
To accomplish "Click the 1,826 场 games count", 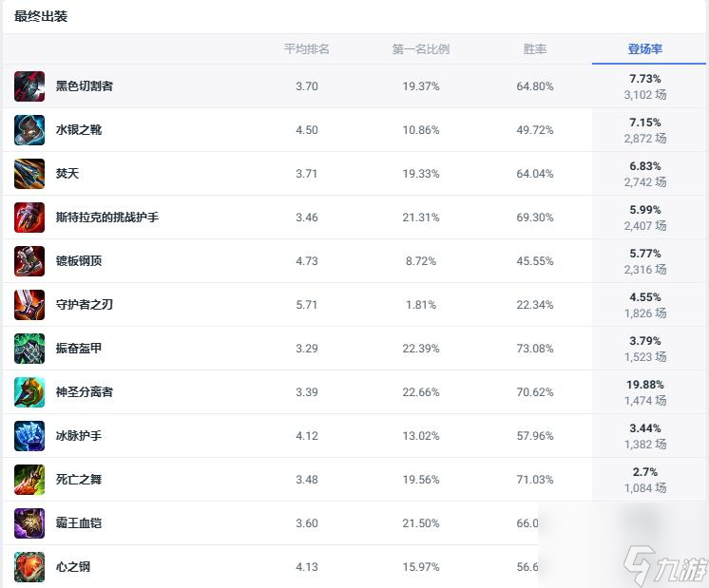I will (x=645, y=313).
